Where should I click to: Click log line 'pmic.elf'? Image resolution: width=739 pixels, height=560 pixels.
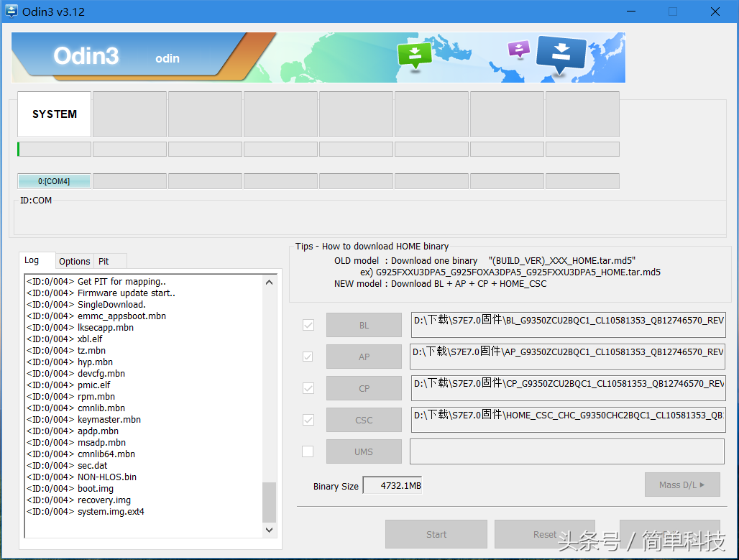pyautogui.click(x=68, y=385)
